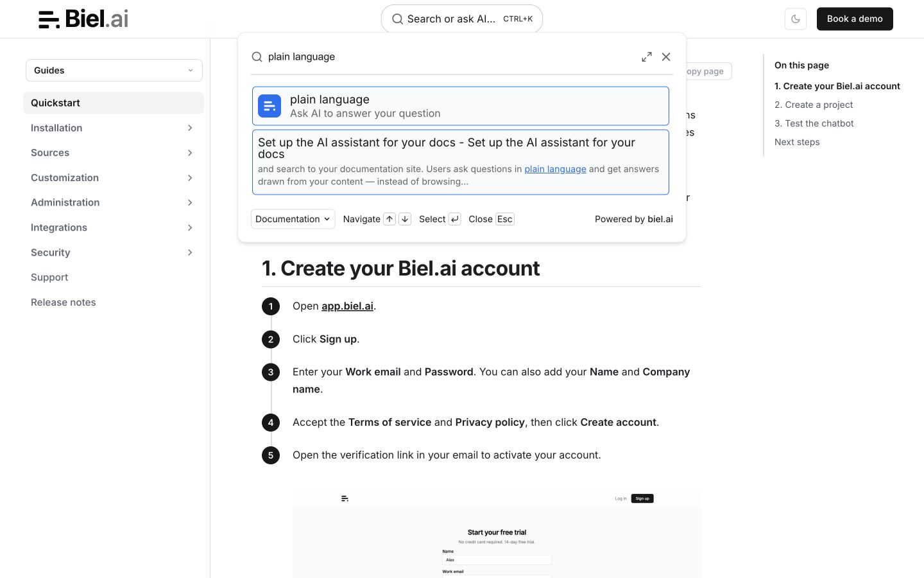Click the blue Biel AI answer icon
Viewport: 924px width, 578px height.
pos(269,106)
